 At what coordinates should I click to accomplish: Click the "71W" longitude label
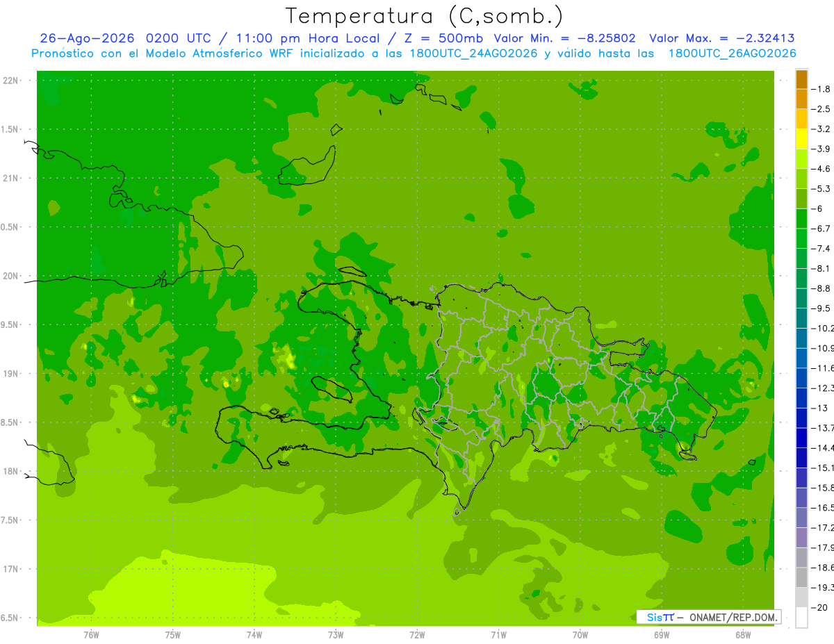pyautogui.click(x=498, y=634)
